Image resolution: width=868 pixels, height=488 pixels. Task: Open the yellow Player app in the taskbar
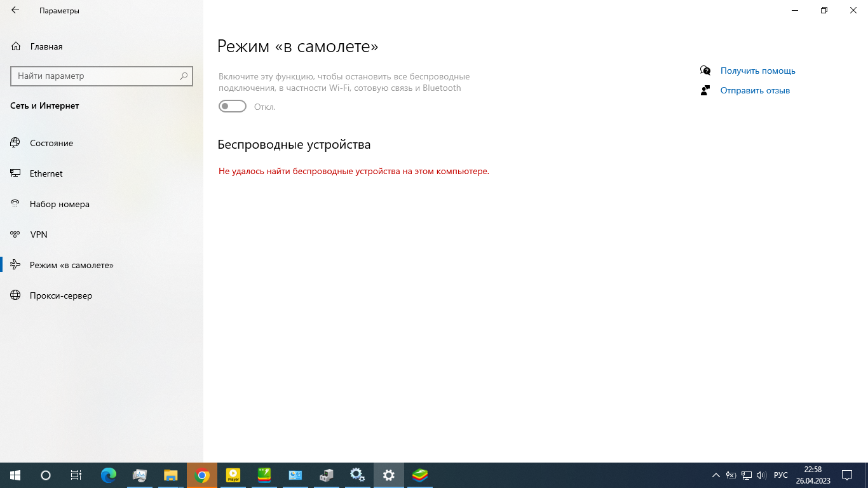click(x=233, y=475)
